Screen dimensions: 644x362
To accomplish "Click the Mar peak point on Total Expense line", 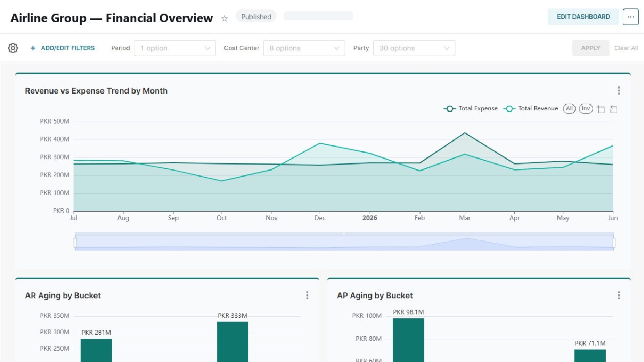I will [465, 133].
